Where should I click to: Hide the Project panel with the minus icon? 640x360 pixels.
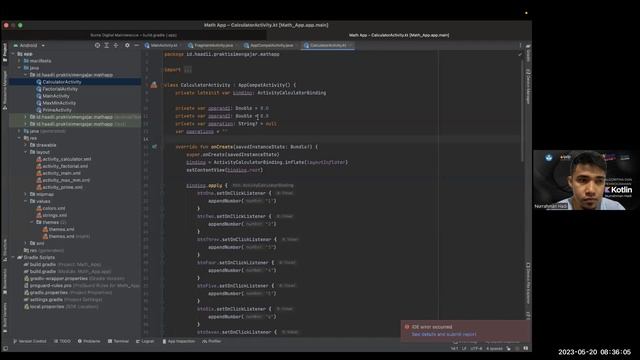pos(136,45)
